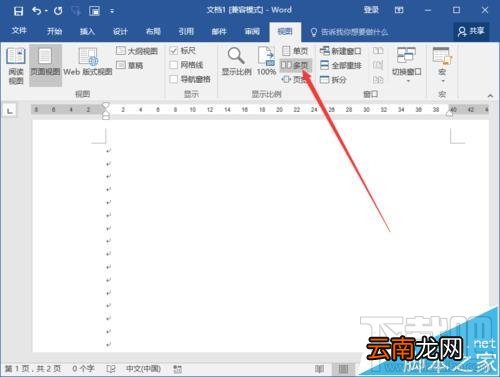The image size is (500, 377).
Task: Click the word count 0 个字
Action: point(83,368)
